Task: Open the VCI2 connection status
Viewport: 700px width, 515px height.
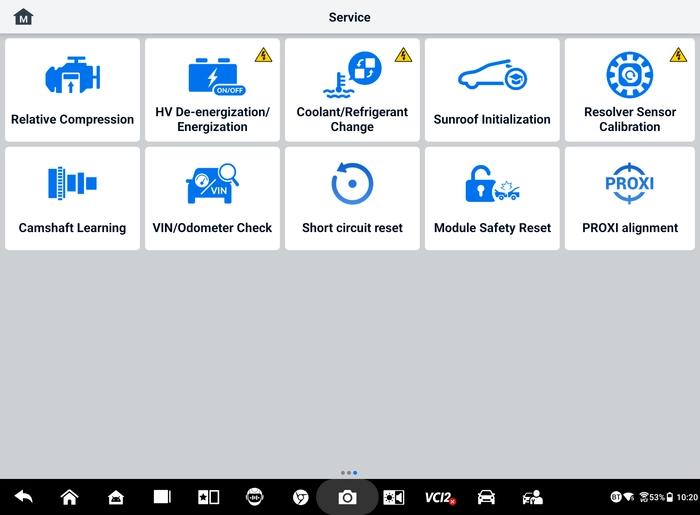Action: pos(440,497)
